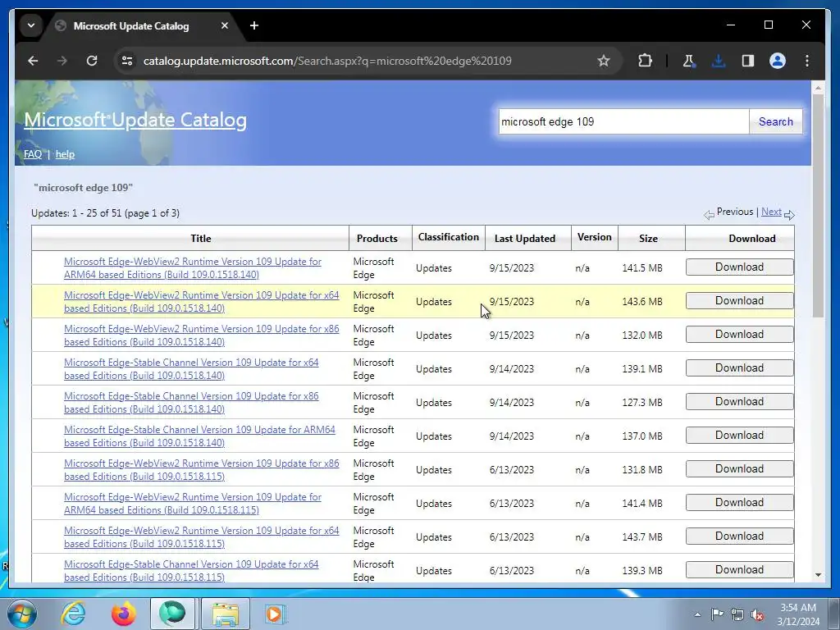Open site information icon in address bar
Viewport: 840px width, 630px height.
point(127,61)
